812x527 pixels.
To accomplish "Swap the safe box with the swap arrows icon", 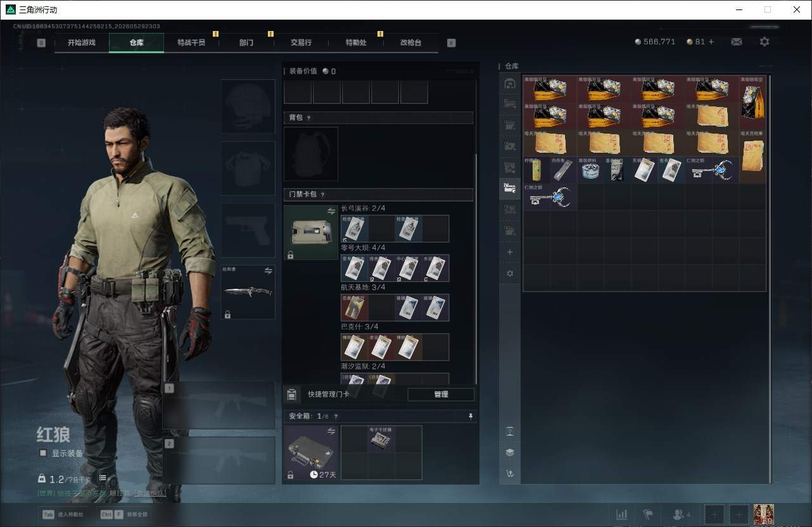I will coord(331,431).
